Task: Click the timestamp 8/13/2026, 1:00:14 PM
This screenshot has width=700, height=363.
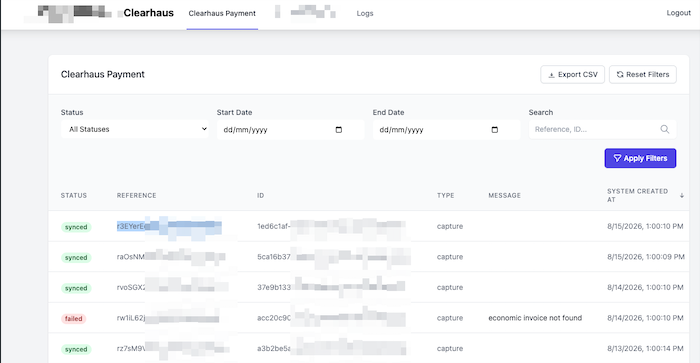Action: [645, 348]
